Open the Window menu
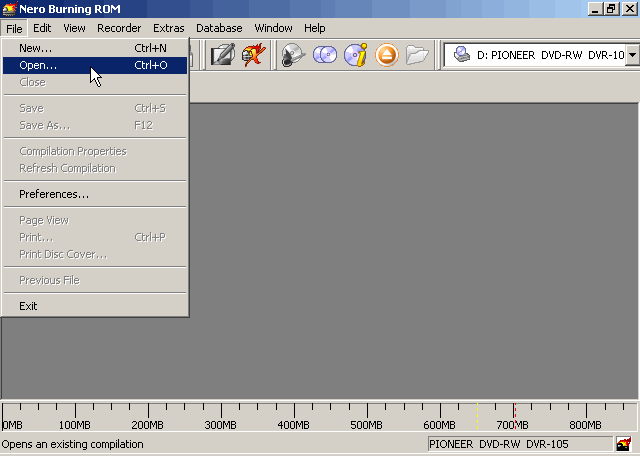 point(273,28)
